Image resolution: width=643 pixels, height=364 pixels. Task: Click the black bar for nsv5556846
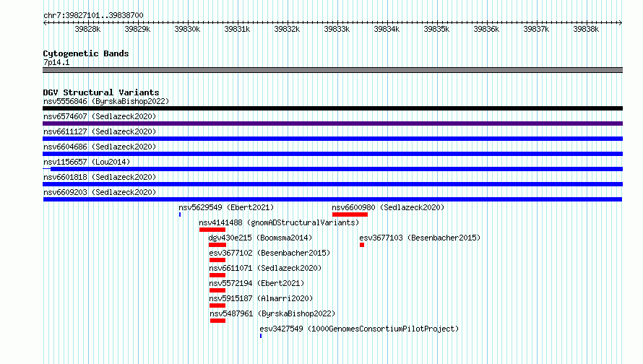(332, 108)
